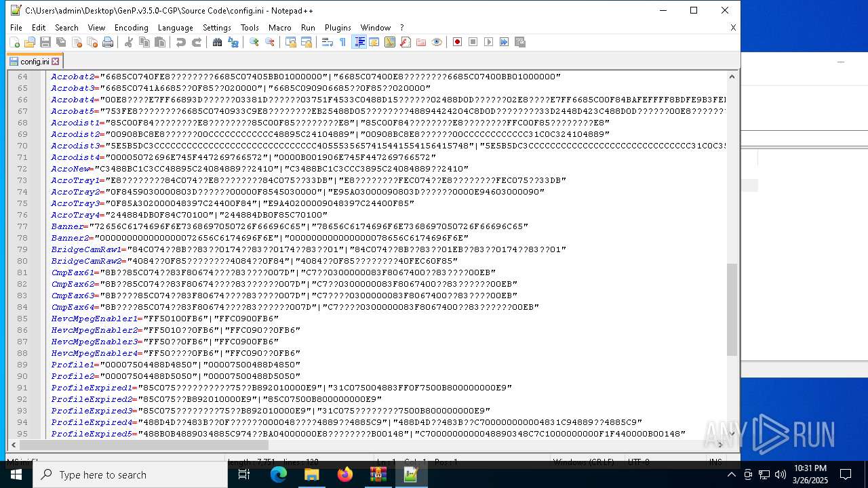The image size is (868, 488).
Task: Open the ? help menu
Action: (x=401, y=28)
